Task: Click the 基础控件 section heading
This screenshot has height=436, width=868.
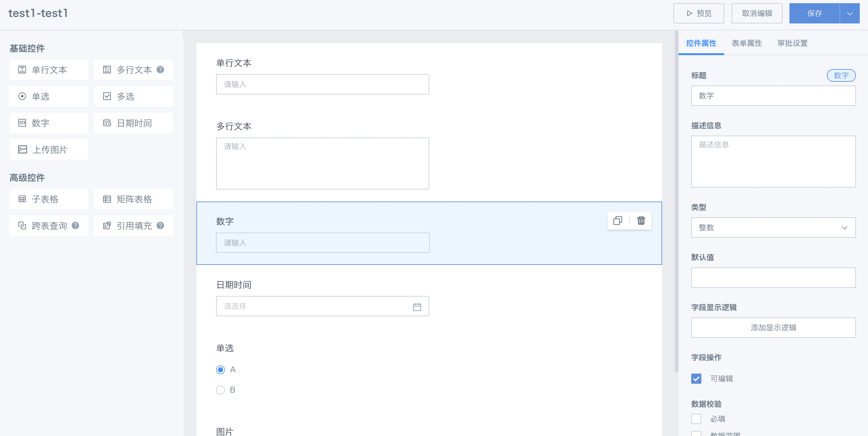Action: 27,48
